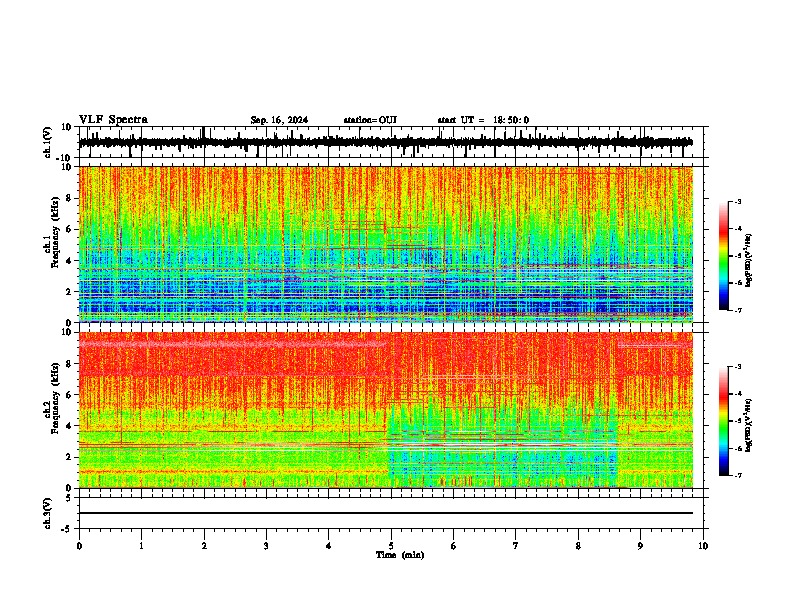Select the date text "Sep. 16, 2024"

pos(279,120)
